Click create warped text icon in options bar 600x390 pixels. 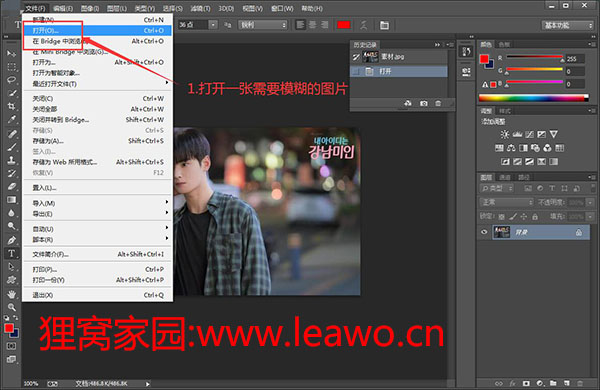tap(364, 25)
